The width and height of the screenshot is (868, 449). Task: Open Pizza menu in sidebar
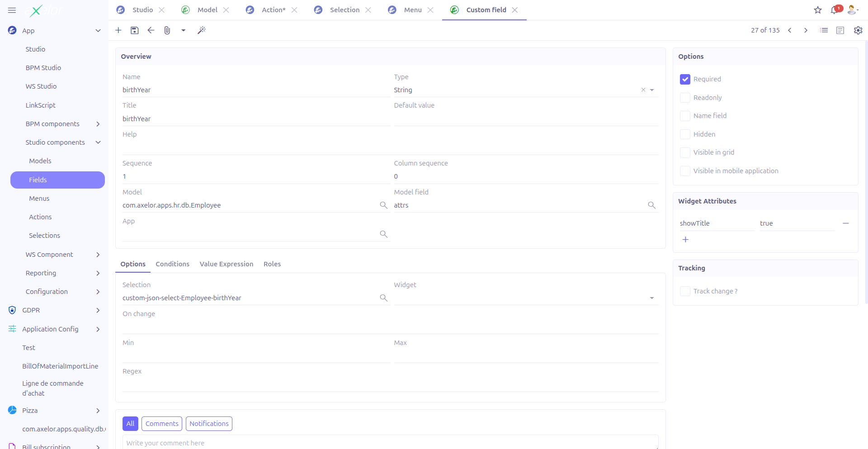tap(30, 411)
